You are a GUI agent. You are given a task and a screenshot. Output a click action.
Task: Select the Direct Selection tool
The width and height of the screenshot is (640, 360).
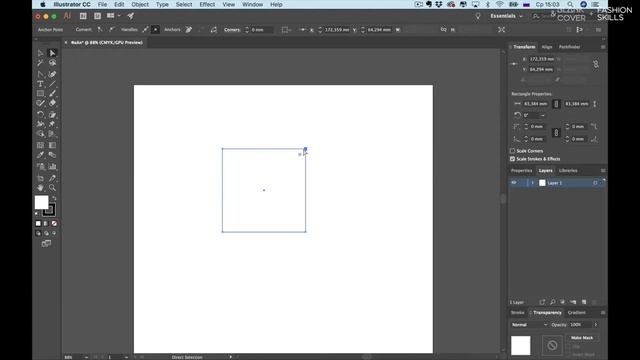[52, 53]
